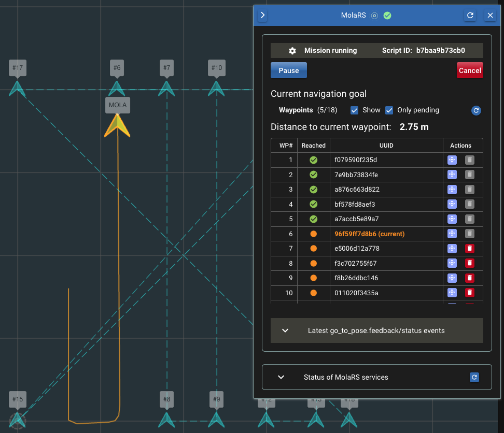Expand Latest go_to_pose.feedback/status events section
Viewport: 504px width, 433px height.
pyautogui.click(x=285, y=330)
